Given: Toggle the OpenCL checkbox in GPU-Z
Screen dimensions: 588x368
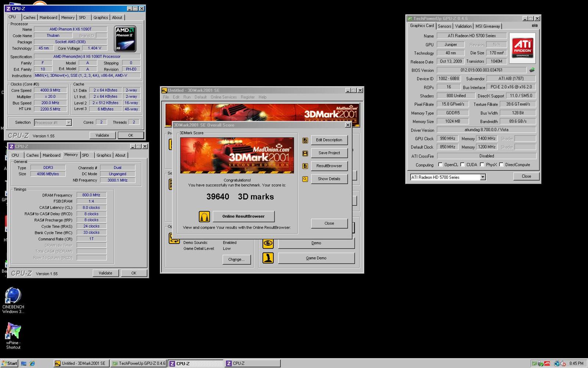Looking at the screenshot, I should click(440, 165).
